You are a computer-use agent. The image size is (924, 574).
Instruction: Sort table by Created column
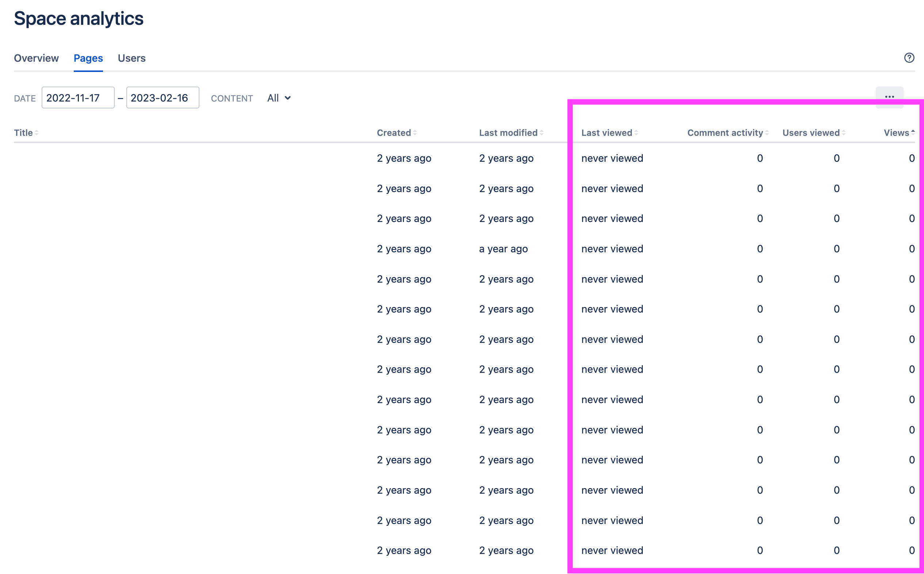tap(397, 133)
